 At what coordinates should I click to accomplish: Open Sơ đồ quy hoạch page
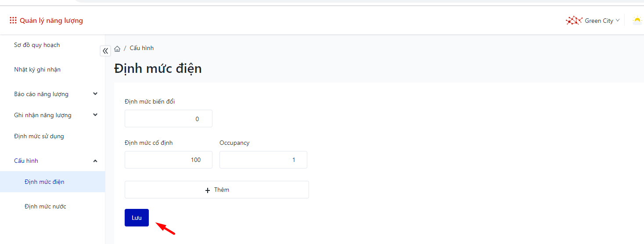(x=37, y=45)
